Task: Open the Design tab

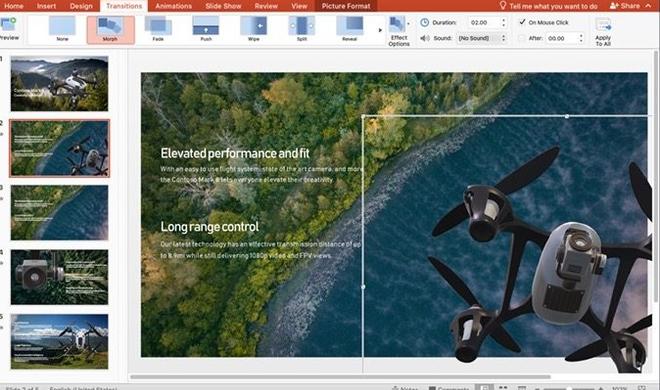Action: click(x=81, y=6)
